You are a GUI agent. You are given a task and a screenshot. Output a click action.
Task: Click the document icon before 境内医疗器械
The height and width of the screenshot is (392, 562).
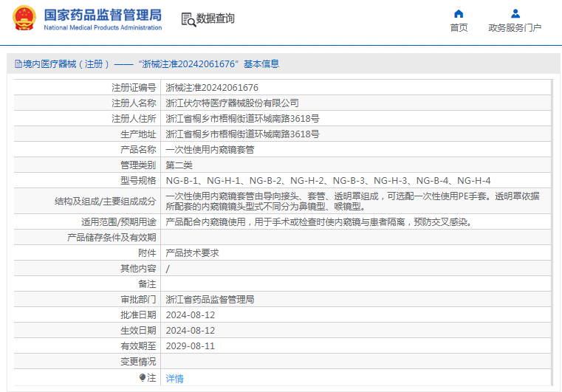(x=18, y=64)
